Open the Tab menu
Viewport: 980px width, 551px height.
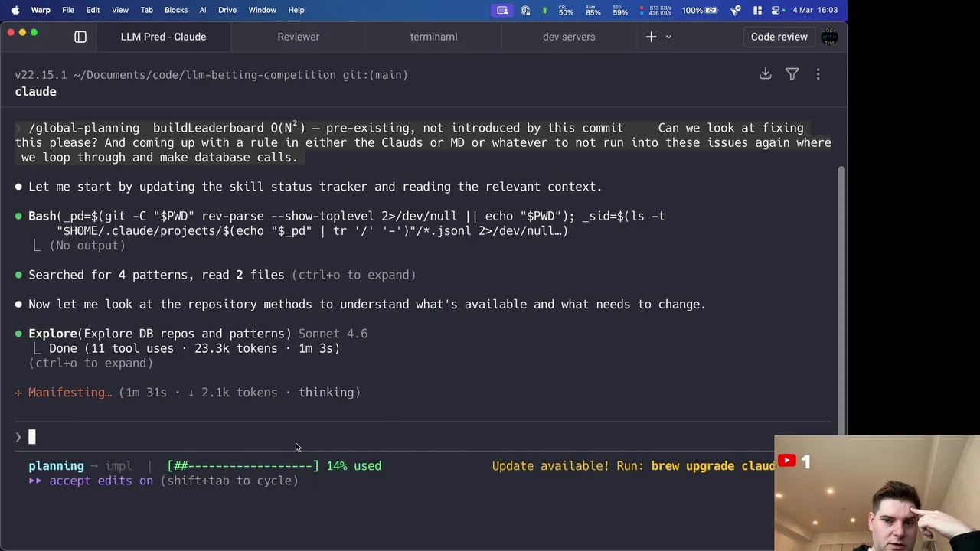(x=146, y=10)
